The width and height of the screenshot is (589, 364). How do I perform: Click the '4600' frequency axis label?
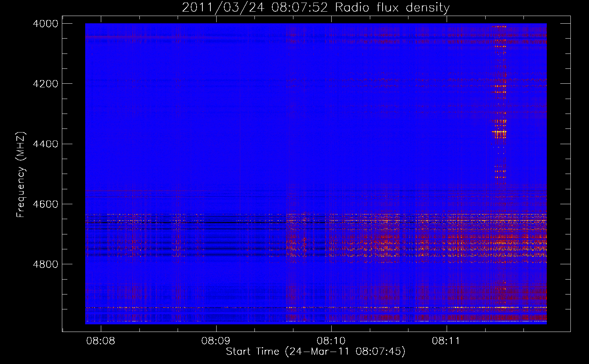click(x=45, y=204)
